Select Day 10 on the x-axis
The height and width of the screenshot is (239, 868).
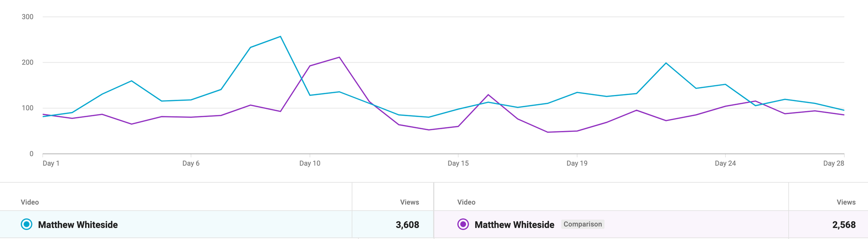[x=310, y=163]
